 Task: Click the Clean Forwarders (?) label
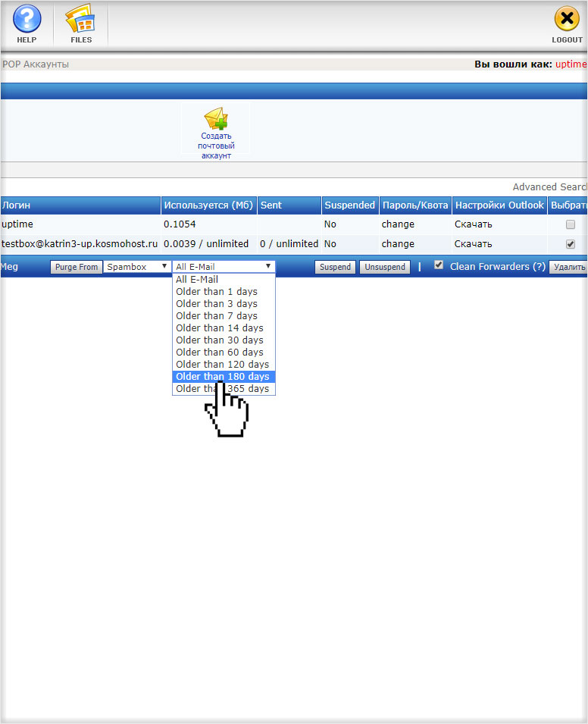point(498,267)
